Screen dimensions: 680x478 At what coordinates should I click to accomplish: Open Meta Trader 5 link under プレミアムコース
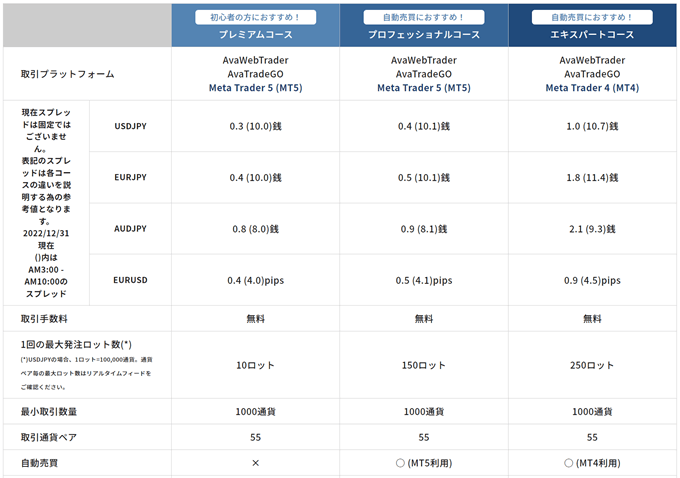255,88
